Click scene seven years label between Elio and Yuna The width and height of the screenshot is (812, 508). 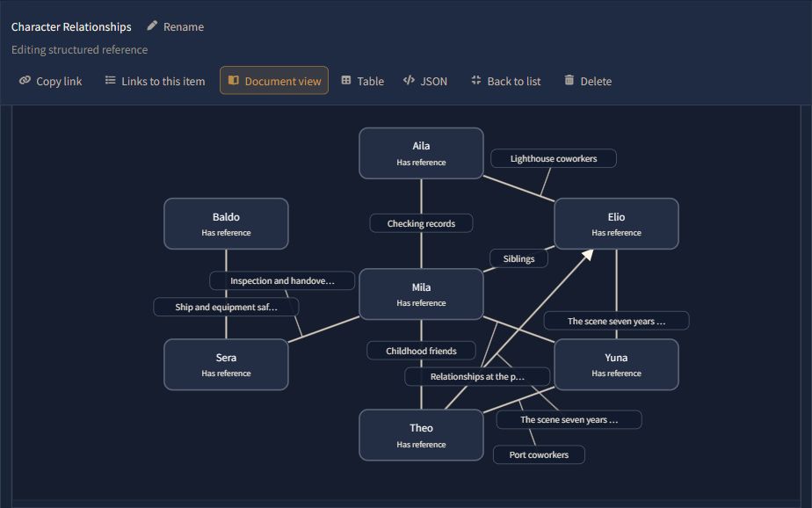[616, 321]
